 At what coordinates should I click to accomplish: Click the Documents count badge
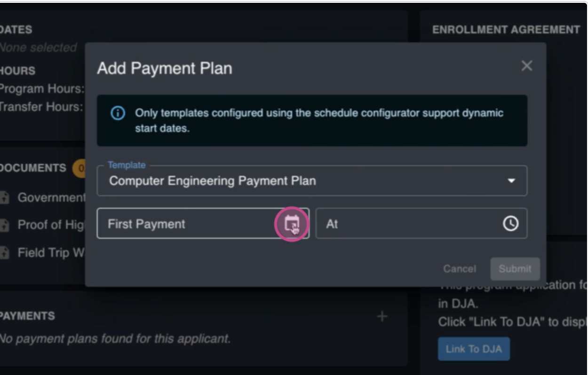click(x=79, y=168)
